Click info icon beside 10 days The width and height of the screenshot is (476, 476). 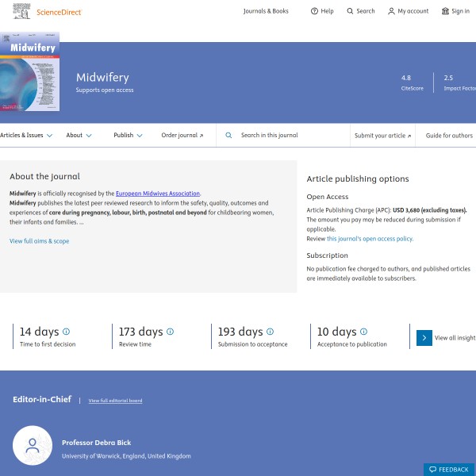(x=363, y=332)
